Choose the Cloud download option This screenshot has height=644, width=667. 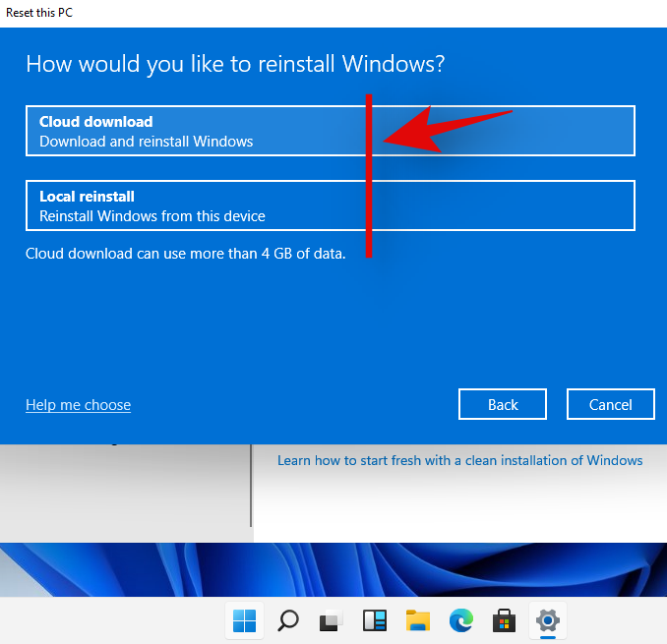(331, 131)
